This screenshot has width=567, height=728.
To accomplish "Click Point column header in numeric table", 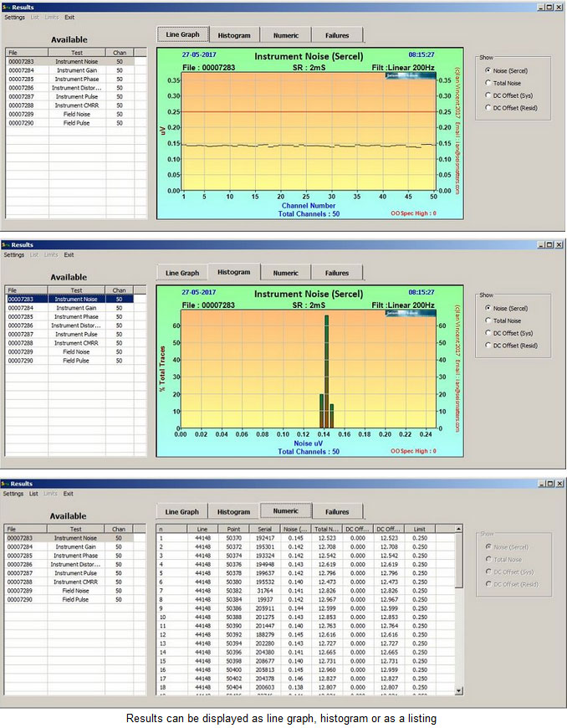I will tap(234, 529).
